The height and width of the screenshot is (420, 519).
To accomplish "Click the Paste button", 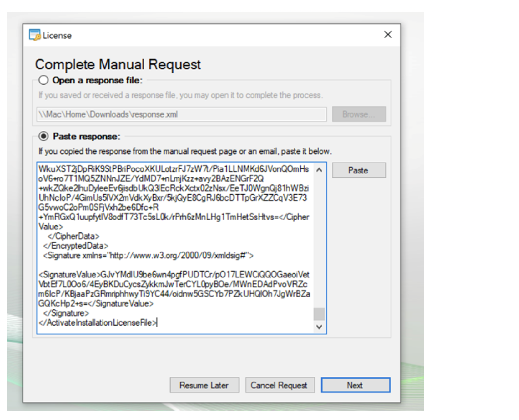I will 358,170.
